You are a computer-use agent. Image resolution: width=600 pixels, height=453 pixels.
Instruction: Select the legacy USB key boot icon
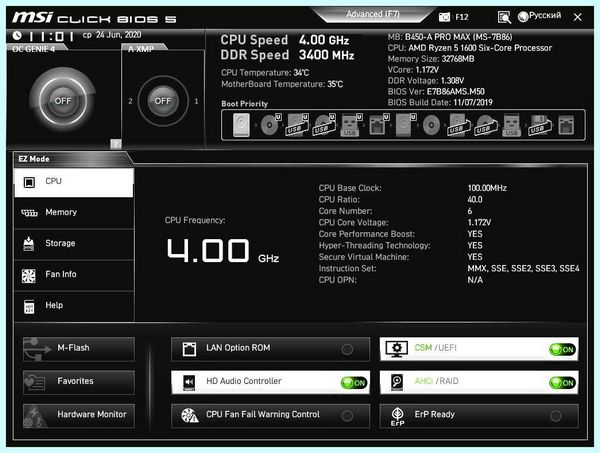pos(512,125)
